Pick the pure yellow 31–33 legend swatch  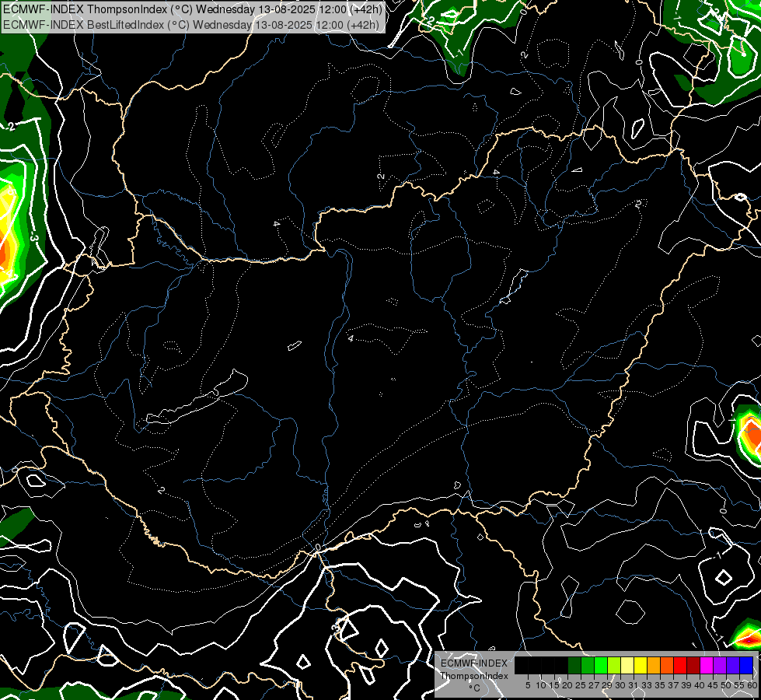tap(641, 665)
